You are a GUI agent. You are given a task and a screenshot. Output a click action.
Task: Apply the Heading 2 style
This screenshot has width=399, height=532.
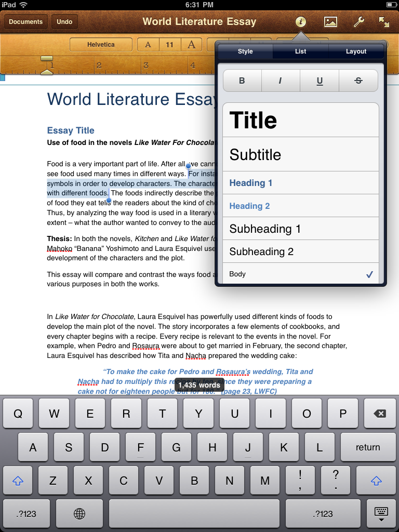click(301, 206)
